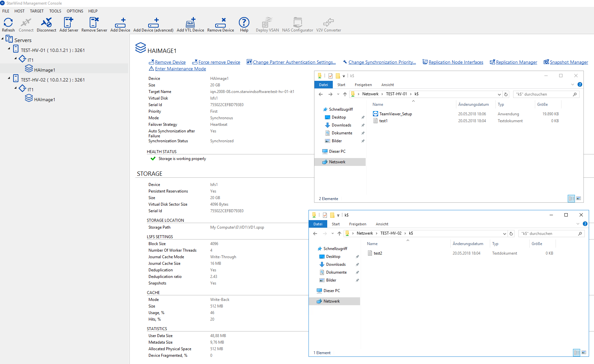The height and width of the screenshot is (364, 594).
Task: Select the test1 text file
Action: (x=383, y=121)
